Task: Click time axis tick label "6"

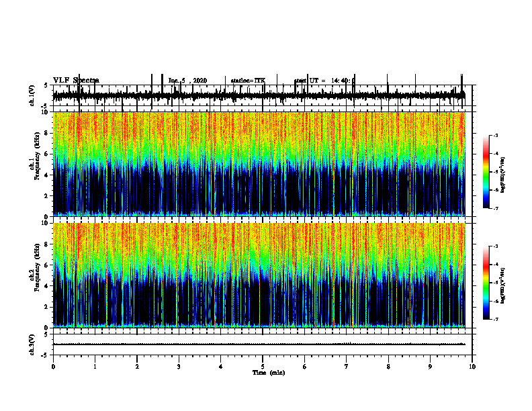Action: [x=305, y=367]
